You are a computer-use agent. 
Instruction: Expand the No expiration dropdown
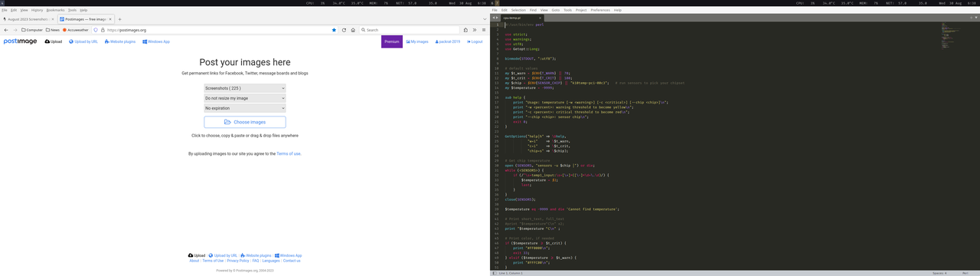click(245, 108)
